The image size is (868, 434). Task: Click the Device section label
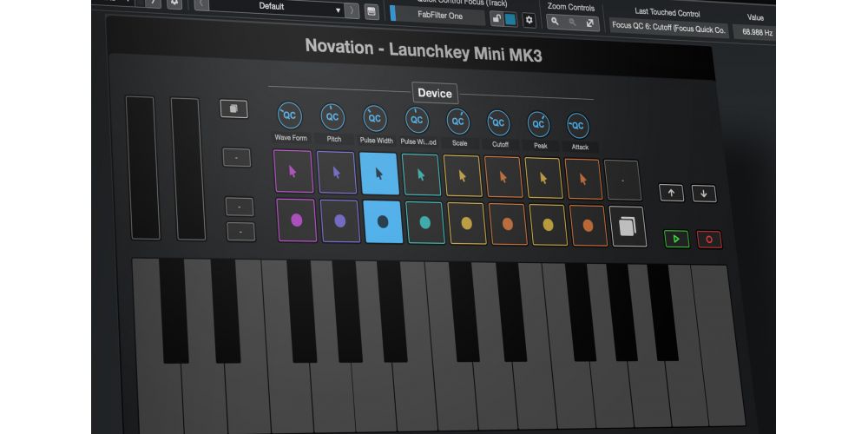click(435, 93)
